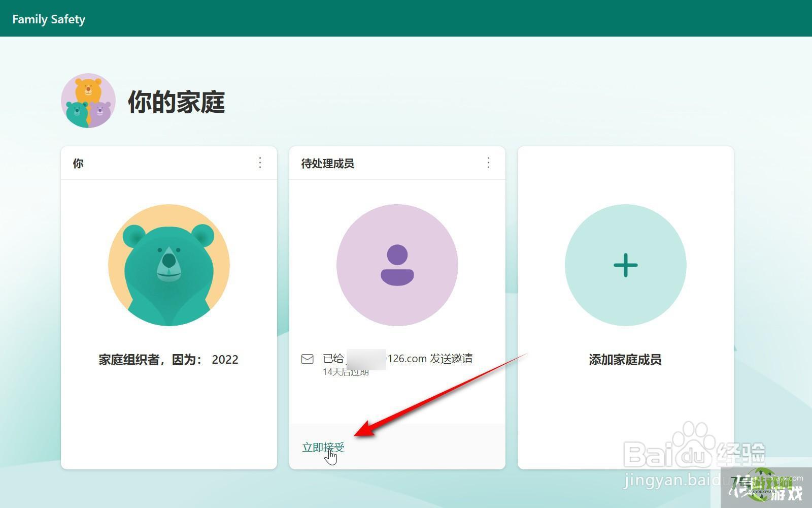
Task: Open the more options menu on 待处理成员 card
Action: (488, 163)
